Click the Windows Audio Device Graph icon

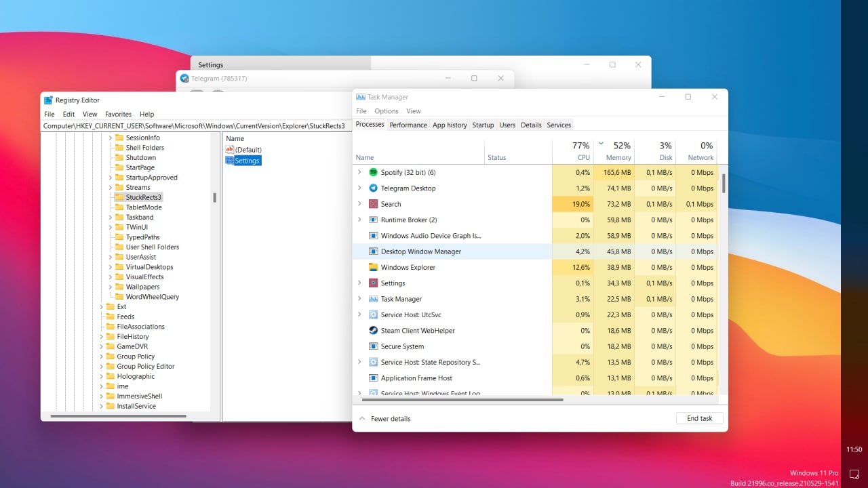pos(373,236)
